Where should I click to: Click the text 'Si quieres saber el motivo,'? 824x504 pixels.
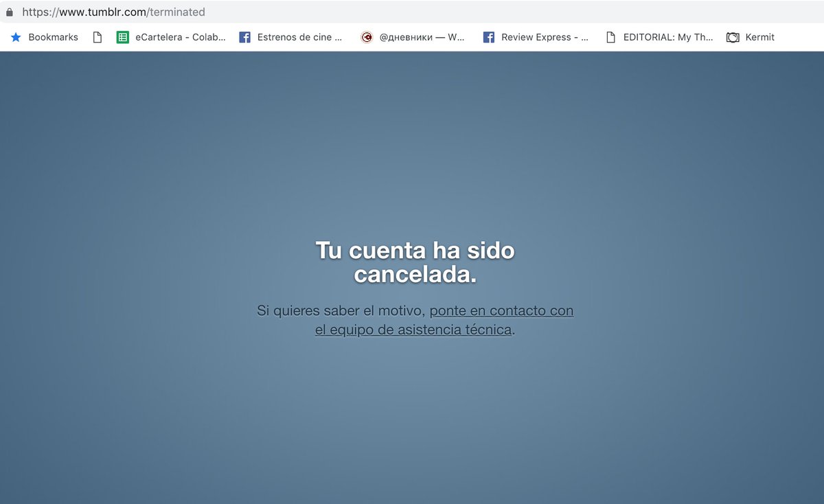tap(341, 311)
